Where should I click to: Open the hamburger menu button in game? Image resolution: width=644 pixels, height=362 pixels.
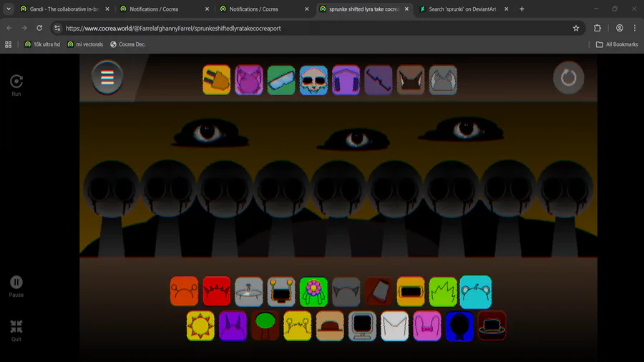[107, 77]
